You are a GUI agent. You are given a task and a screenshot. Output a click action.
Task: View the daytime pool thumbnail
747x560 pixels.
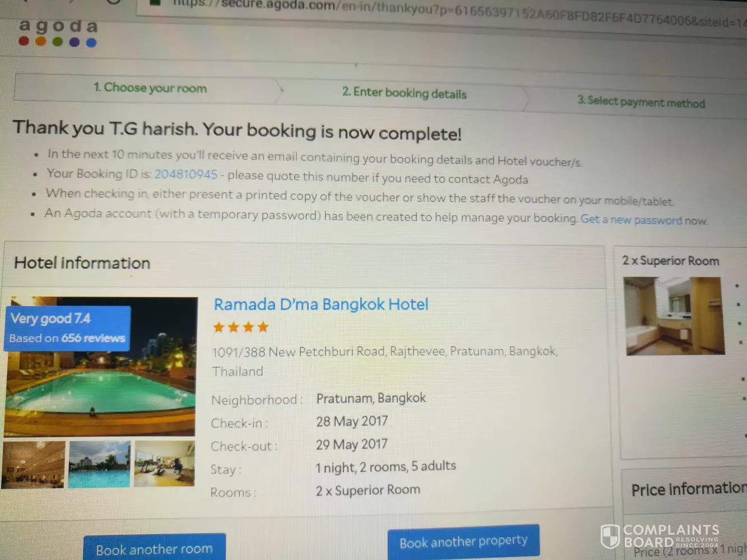(x=99, y=464)
